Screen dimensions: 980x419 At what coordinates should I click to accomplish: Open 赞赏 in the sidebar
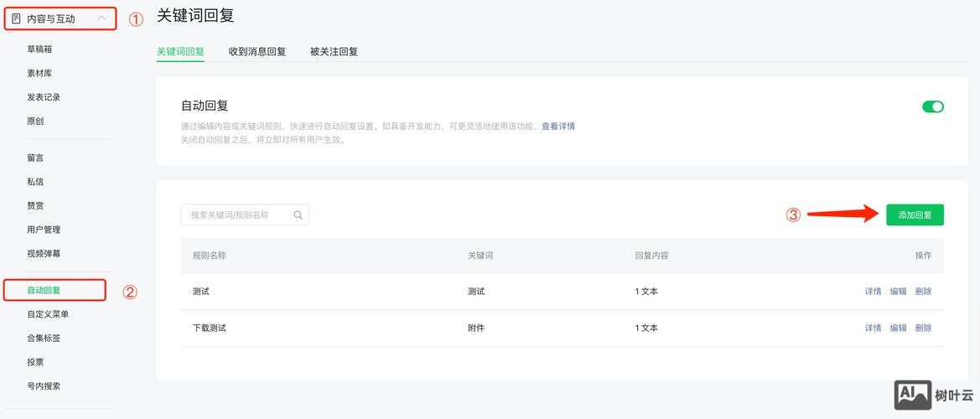(x=35, y=205)
